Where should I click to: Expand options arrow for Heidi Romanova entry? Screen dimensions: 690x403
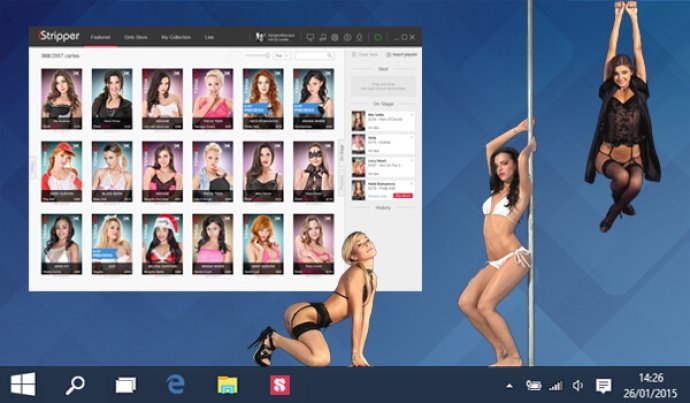point(412,184)
